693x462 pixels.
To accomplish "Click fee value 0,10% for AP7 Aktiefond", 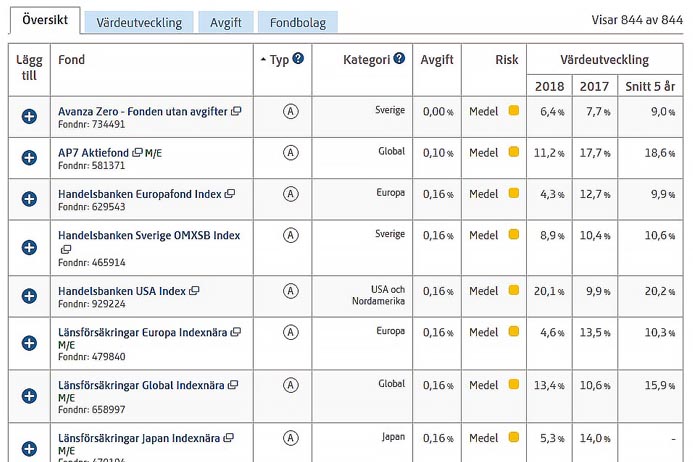I will [438, 153].
